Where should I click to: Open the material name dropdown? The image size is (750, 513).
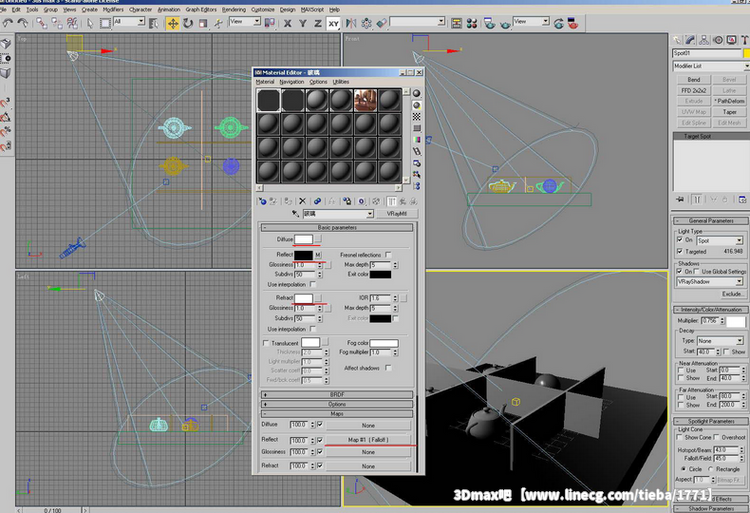pyautogui.click(x=338, y=214)
